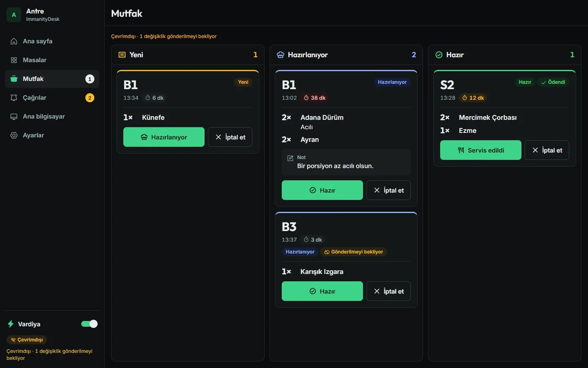This screenshot has width=588, height=368.
Task: Click the Mercimek Çorbası item
Action: (x=488, y=117)
